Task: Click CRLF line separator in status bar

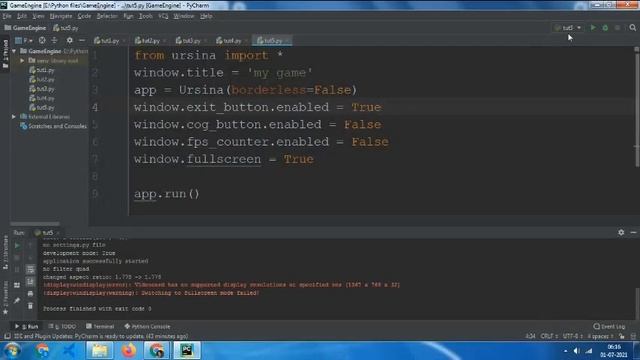Action: (549, 336)
